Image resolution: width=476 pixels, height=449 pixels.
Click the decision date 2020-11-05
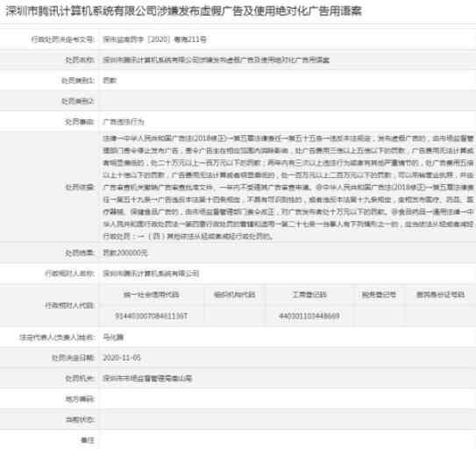122,358
